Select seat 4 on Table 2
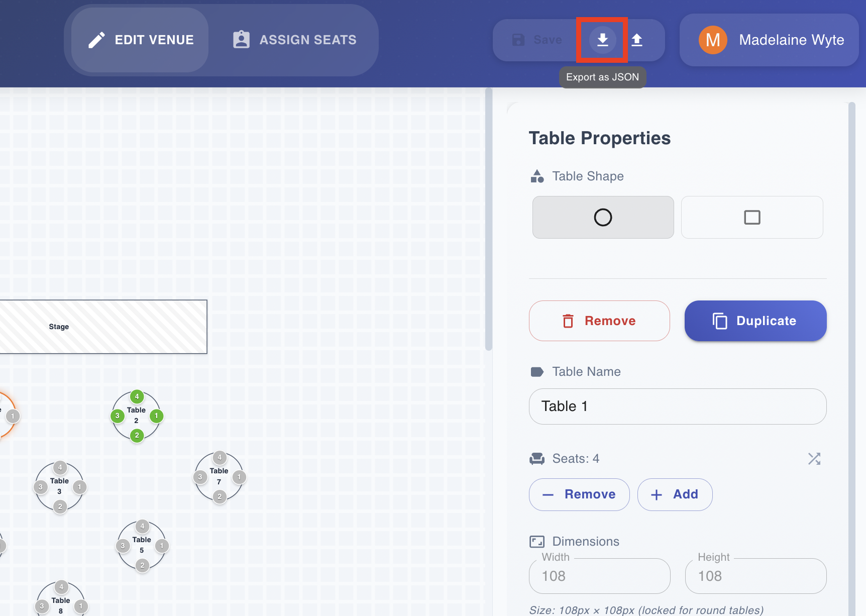Viewport: 866px width, 616px height. click(137, 397)
